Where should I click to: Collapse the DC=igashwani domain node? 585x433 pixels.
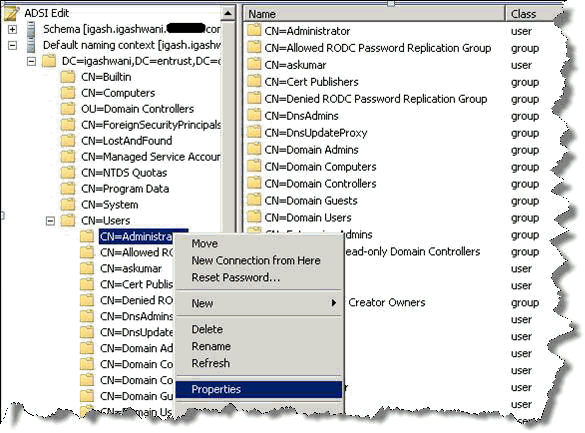tap(31, 61)
